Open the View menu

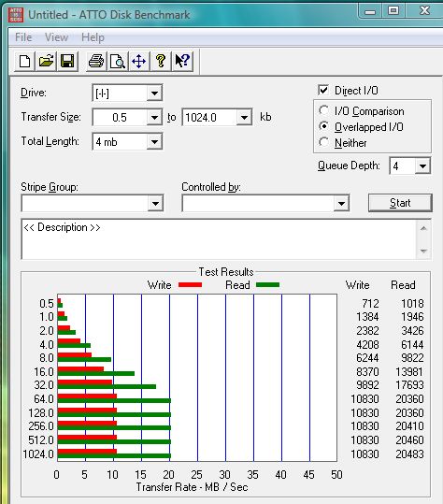coord(56,37)
